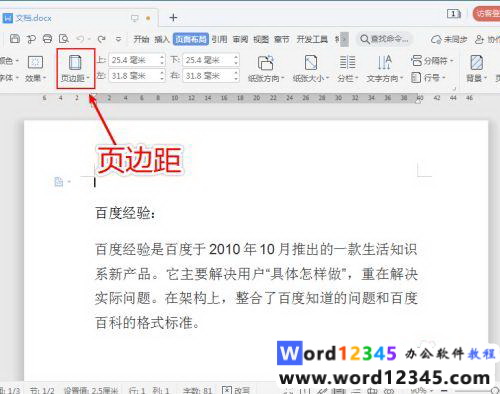Screen dimensions: 500x394
Task: Click the line ending 百度科的格式标准。
Action: 147,322
